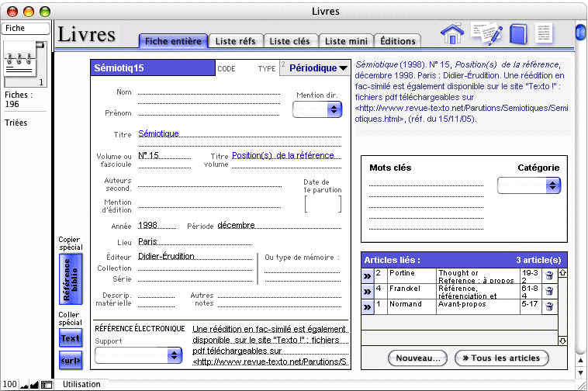
Task: Click the Avant-propos article title cell
Action: [x=478, y=307]
